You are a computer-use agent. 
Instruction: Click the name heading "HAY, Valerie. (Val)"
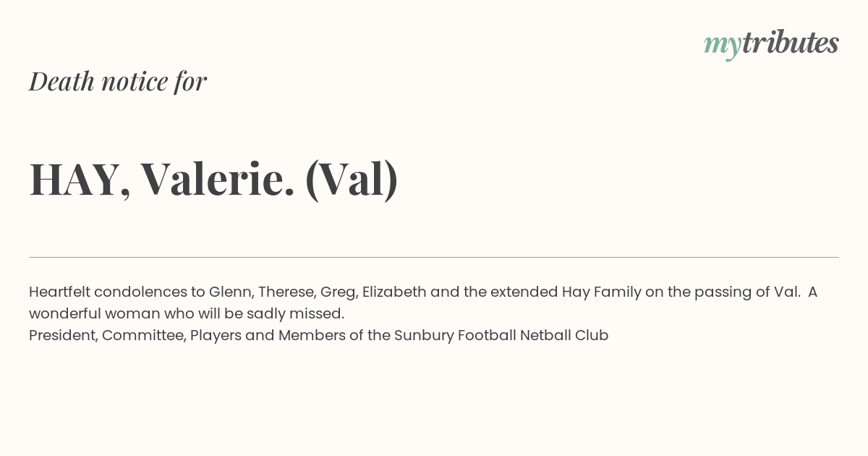213,179
